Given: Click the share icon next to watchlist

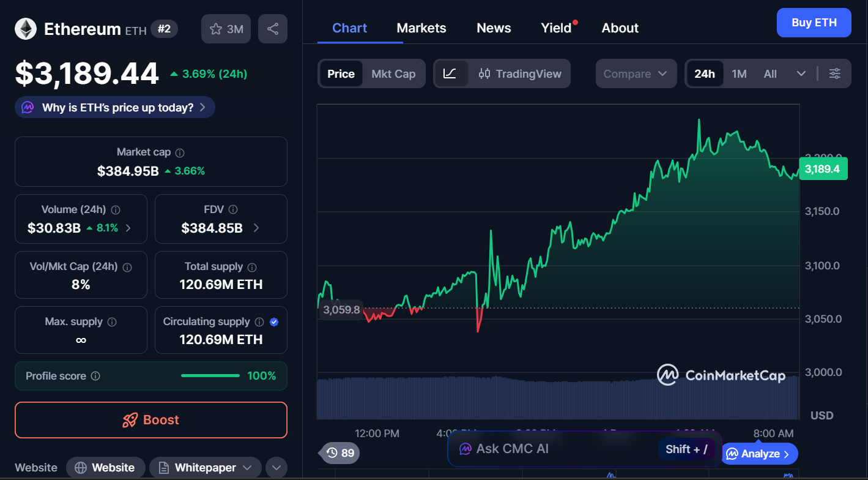Looking at the screenshot, I should click(273, 29).
